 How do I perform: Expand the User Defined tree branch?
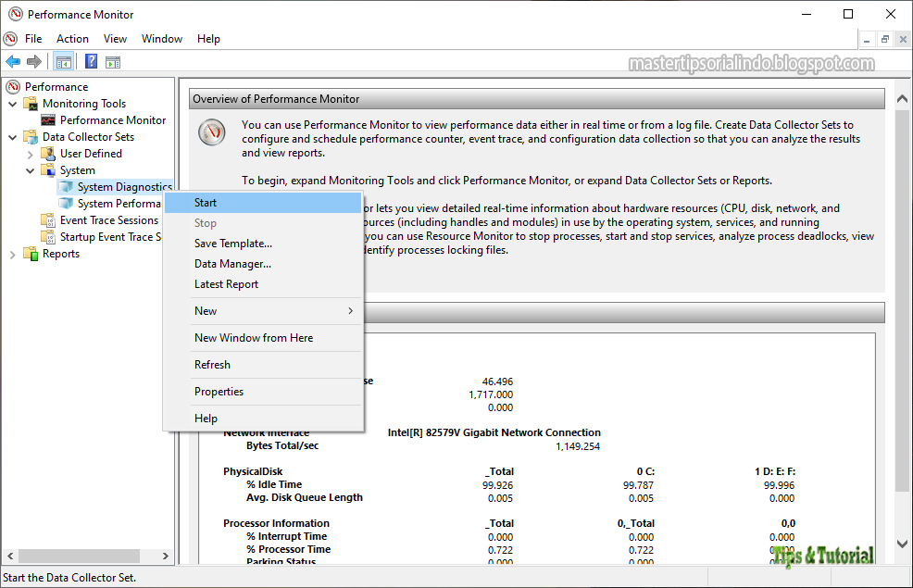(x=29, y=153)
